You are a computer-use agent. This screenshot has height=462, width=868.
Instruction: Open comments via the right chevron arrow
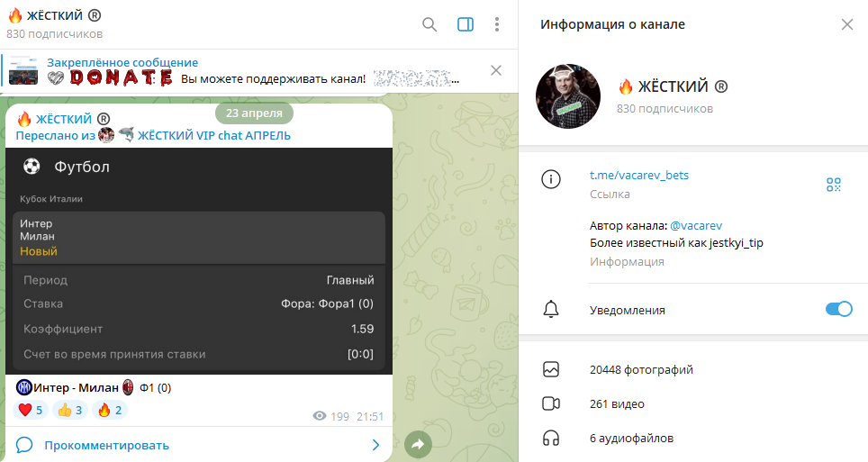[375, 445]
